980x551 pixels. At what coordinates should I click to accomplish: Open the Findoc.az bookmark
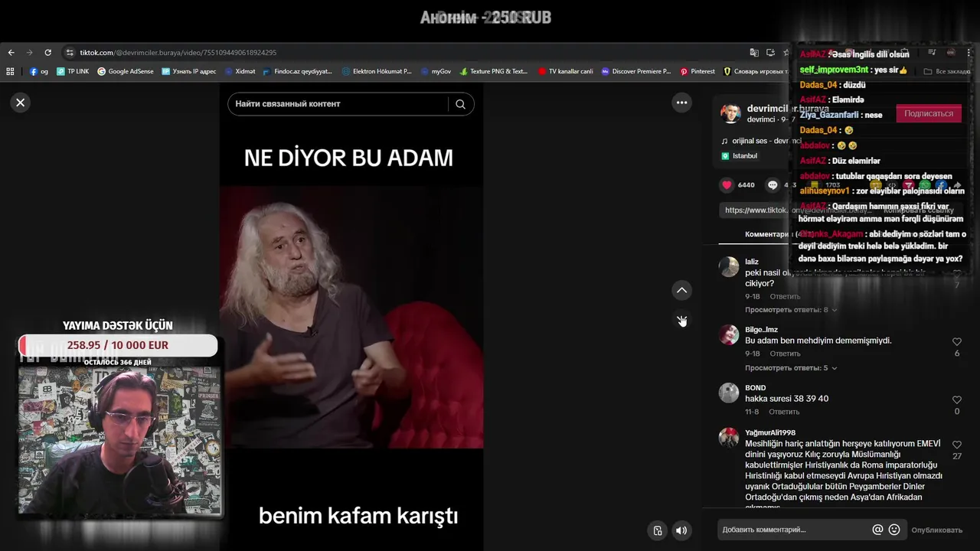pos(297,71)
